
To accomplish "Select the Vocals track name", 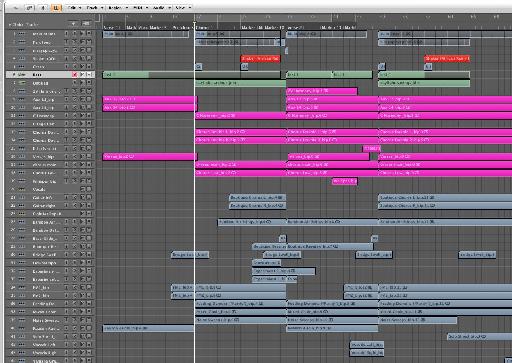I will (x=39, y=189).
